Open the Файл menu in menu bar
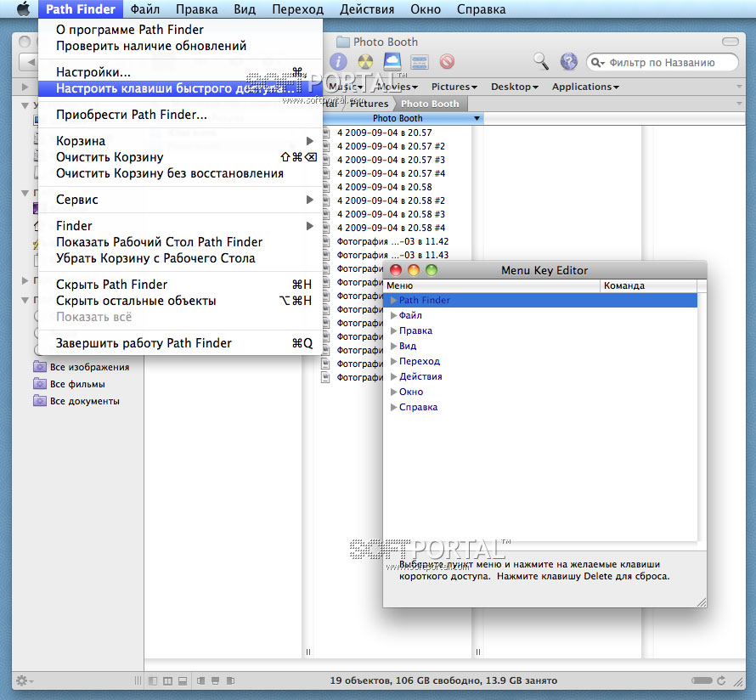Image resolution: width=756 pixels, height=700 pixels. [145, 9]
